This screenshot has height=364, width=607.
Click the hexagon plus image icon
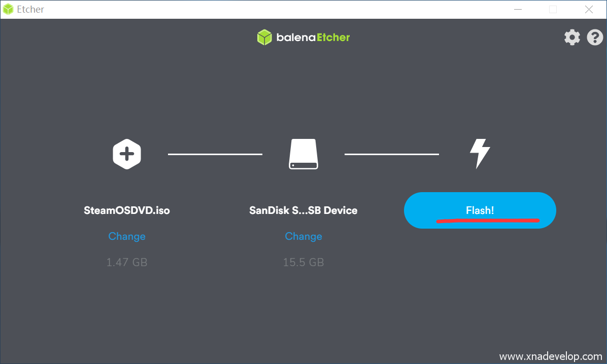pos(127,153)
